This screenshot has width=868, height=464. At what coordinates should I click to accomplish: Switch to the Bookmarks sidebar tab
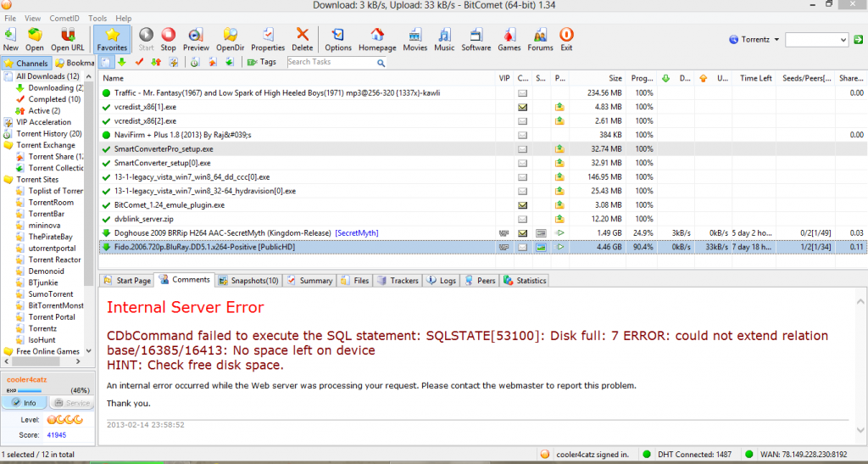pos(75,63)
